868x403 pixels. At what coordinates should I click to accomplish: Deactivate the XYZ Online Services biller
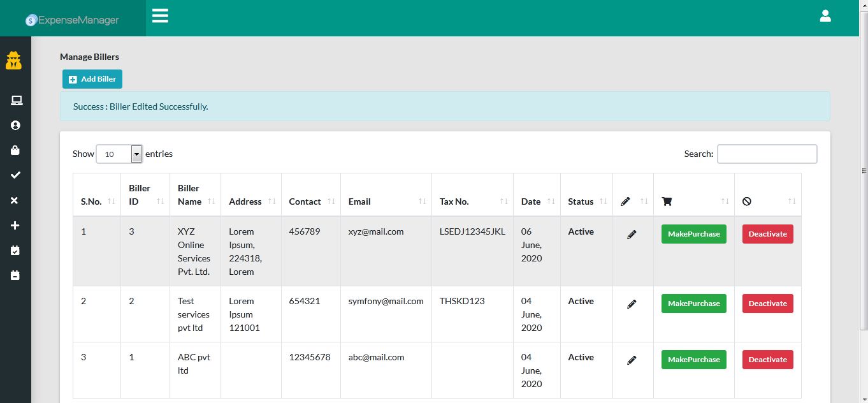click(767, 234)
